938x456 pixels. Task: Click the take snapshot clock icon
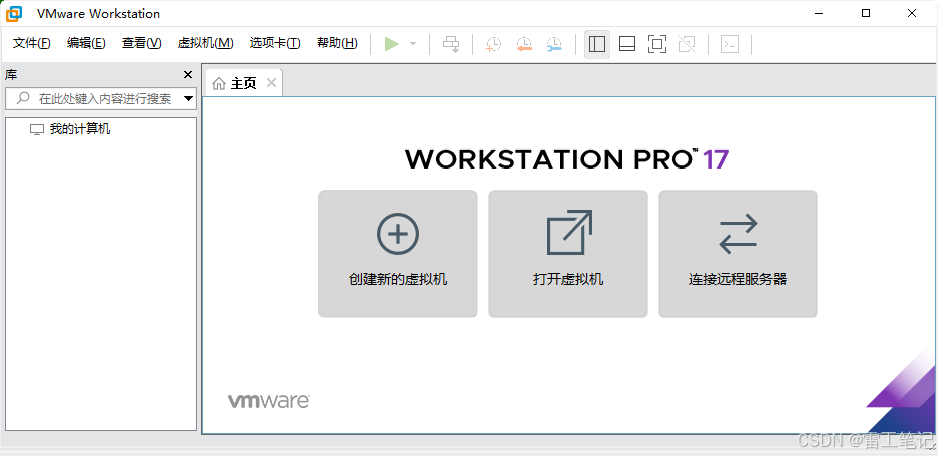tap(494, 44)
